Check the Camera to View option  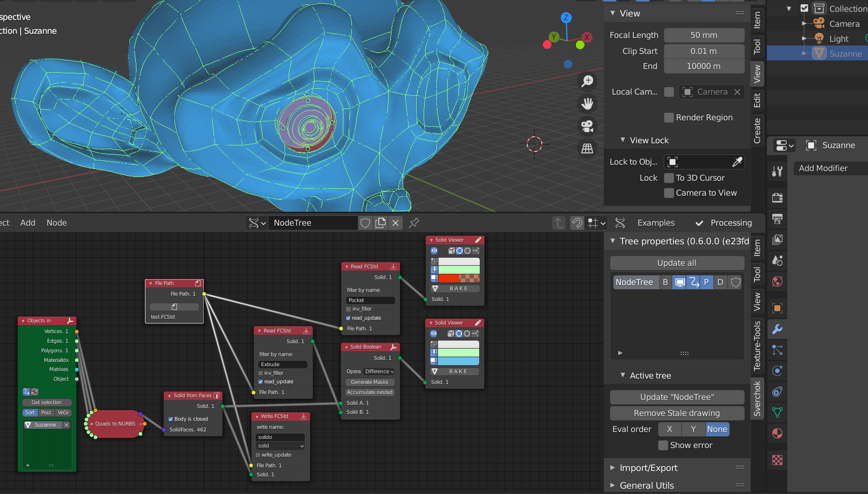(669, 193)
